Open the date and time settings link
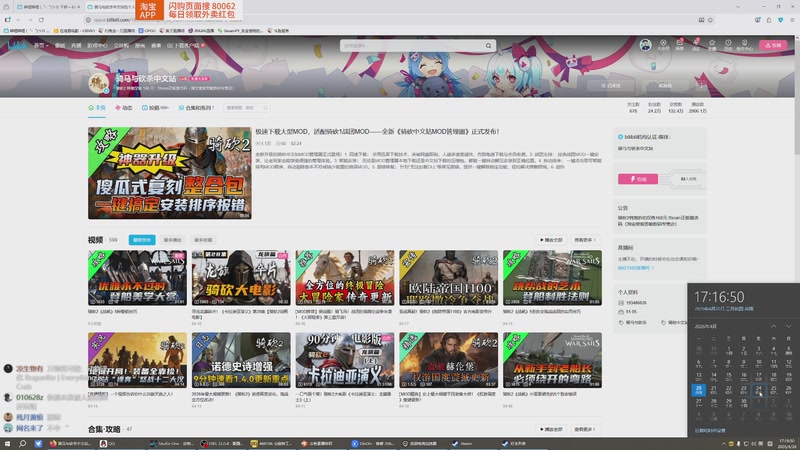 tap(710, 431)
